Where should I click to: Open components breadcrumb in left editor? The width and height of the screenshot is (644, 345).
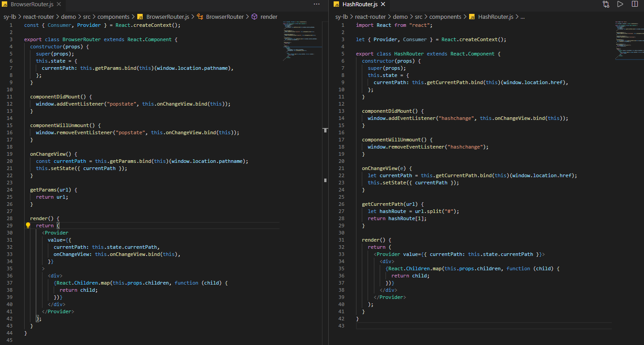(114, 17)
